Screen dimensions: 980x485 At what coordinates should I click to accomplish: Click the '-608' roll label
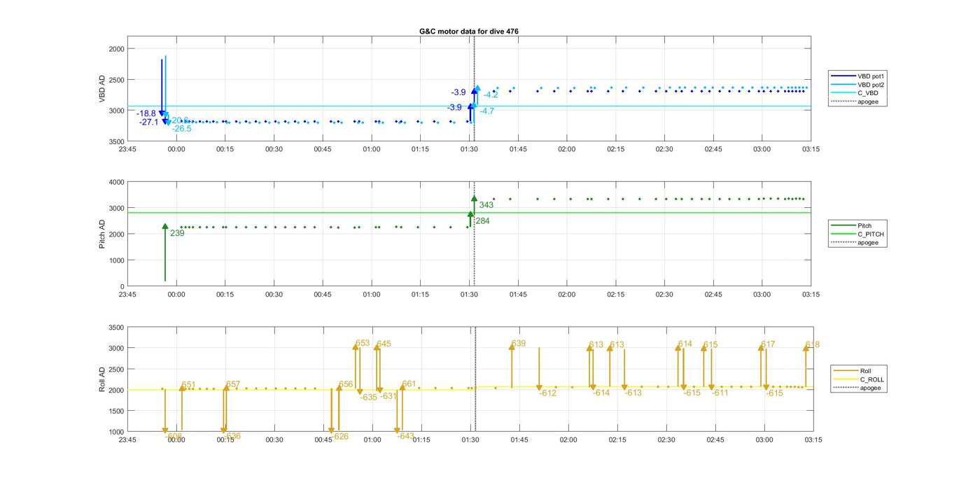pos(174,437)
